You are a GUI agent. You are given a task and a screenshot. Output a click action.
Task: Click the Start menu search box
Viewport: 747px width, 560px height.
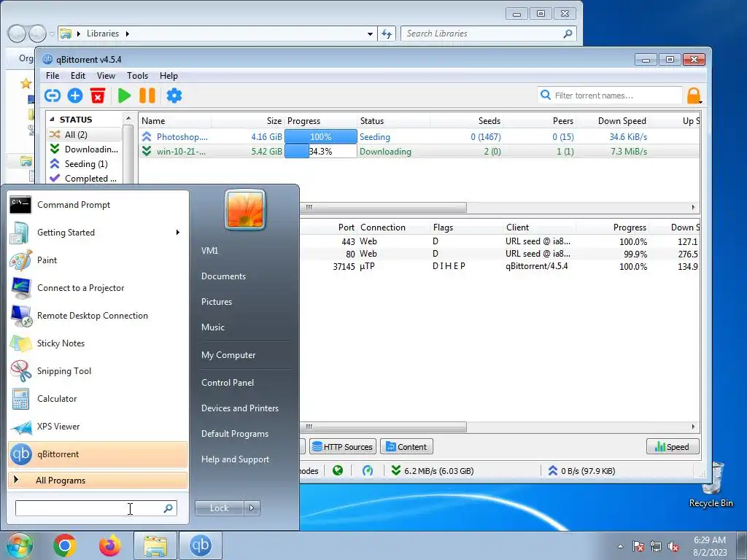point(96,508)
